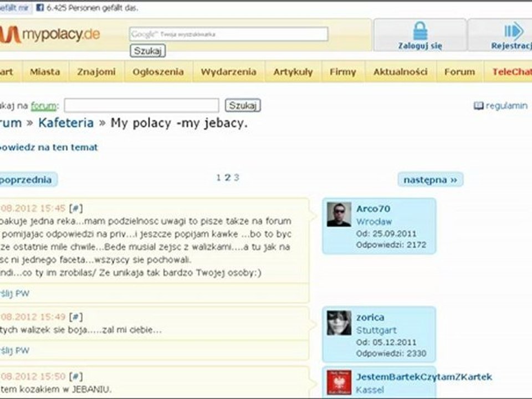
Task: Click the padlock Zaloguj się icon
Action: tap(420, 31)
